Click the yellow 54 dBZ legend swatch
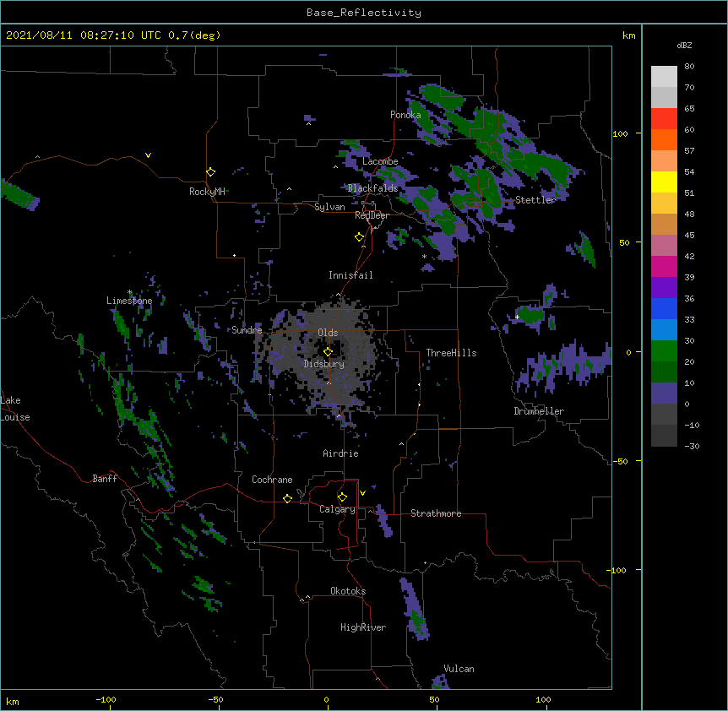Image resolution: width=728 pixels, height=711 pixels. click(x=664, y=182)
